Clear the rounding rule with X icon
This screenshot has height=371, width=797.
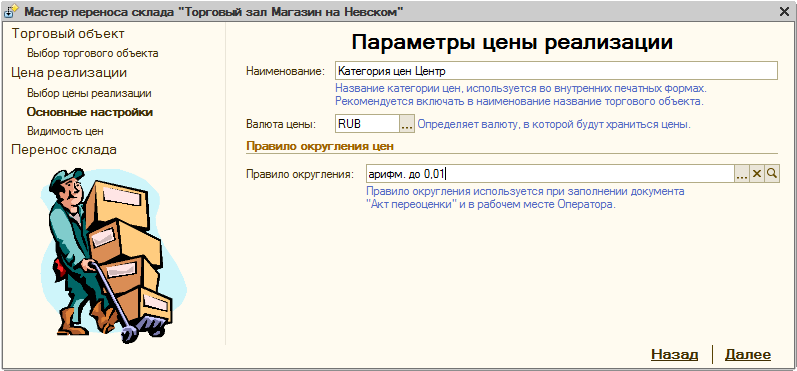click(757, 174)
